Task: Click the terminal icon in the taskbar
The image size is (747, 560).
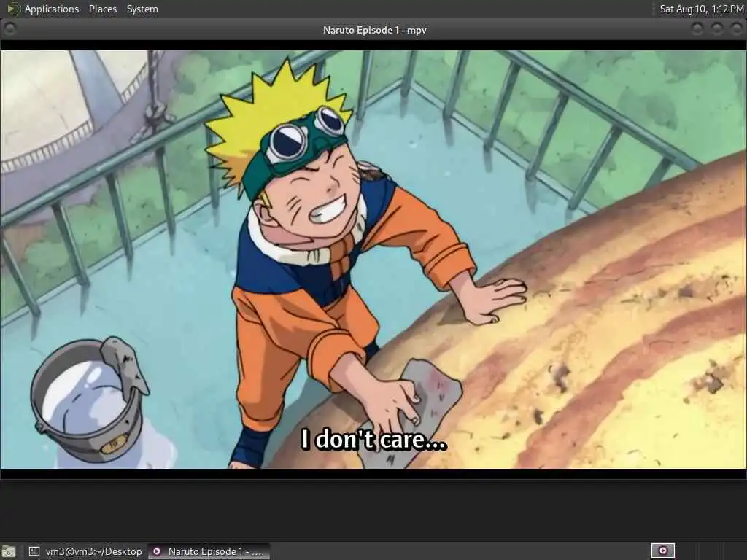Action: click(x=34, y=551)
